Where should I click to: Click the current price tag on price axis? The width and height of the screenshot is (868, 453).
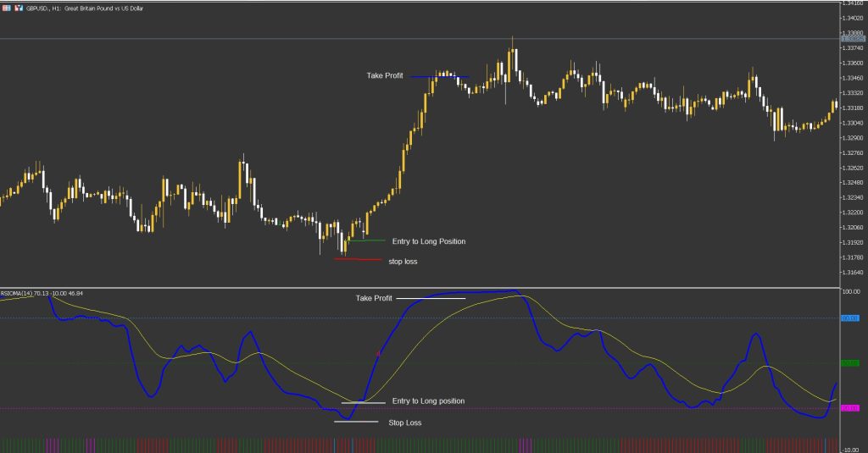click(x=853, y=39)
